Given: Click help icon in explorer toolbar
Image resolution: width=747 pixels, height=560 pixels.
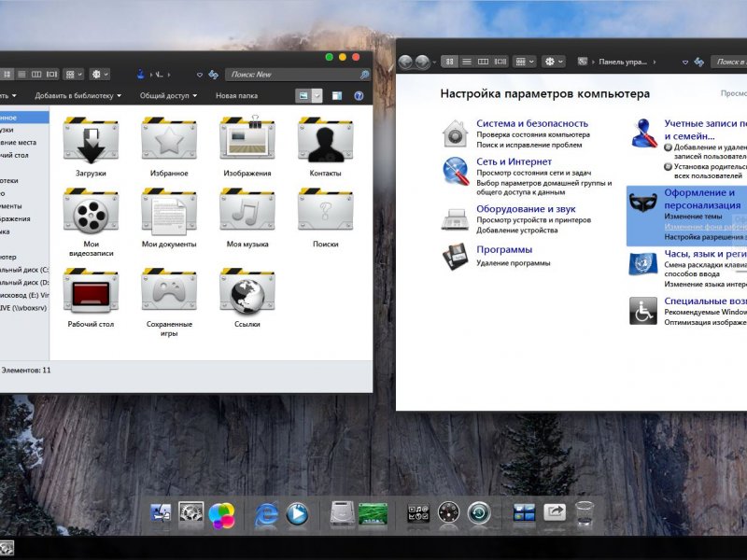Looking at the screenshot, I should [x=359, y=96].
